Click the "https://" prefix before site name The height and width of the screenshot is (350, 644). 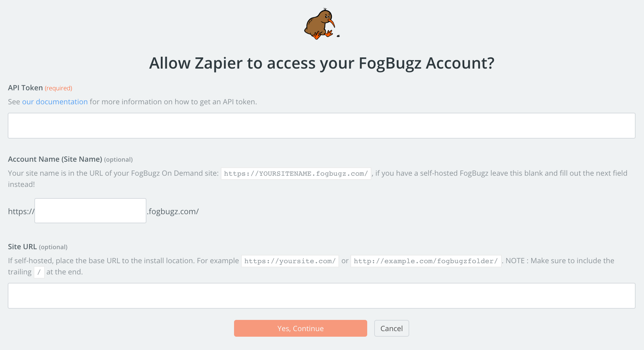(x=21, y=211)
